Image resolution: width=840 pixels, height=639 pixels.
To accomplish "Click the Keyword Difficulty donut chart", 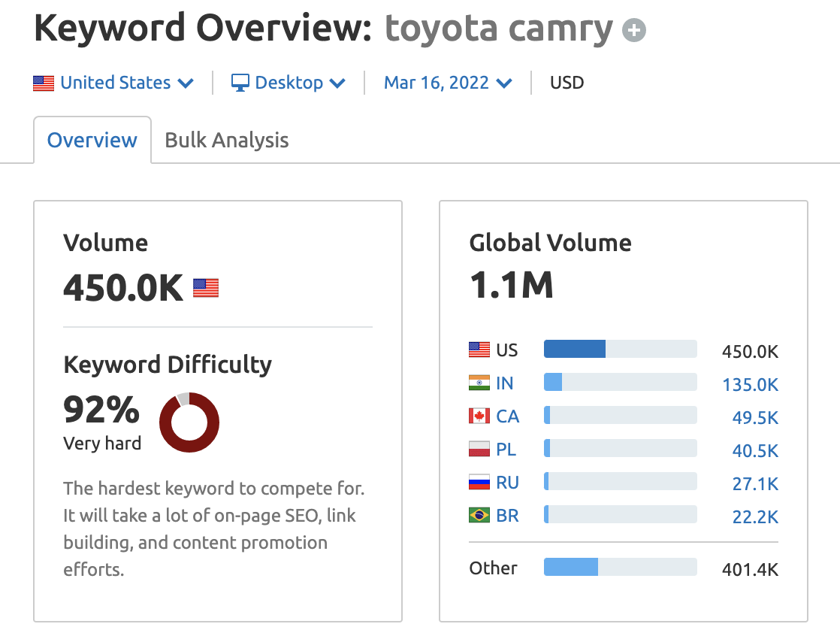I will coord(189,422).
